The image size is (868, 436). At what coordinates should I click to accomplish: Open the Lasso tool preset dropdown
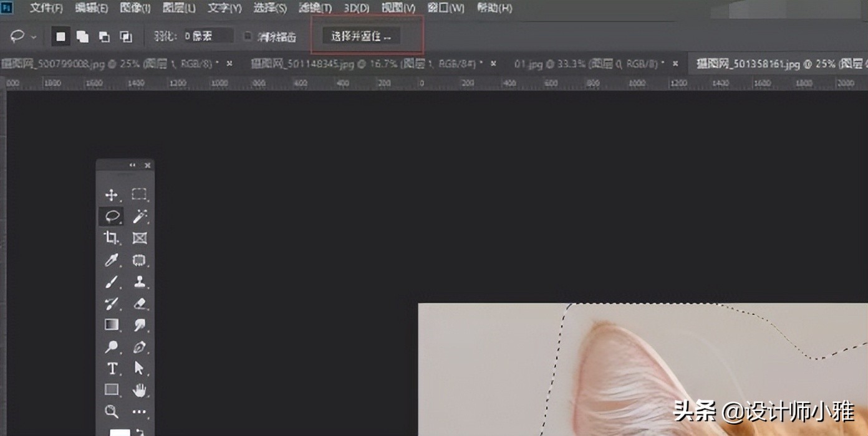pyautogui.click(x=33, y=36)
